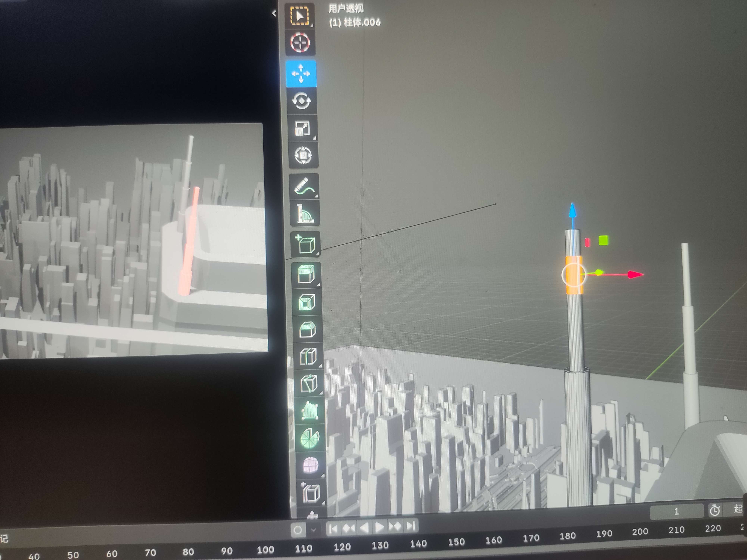Jump to the timeline start frame
The height and width of the screenshot is (560, 747).
point(333,529)
